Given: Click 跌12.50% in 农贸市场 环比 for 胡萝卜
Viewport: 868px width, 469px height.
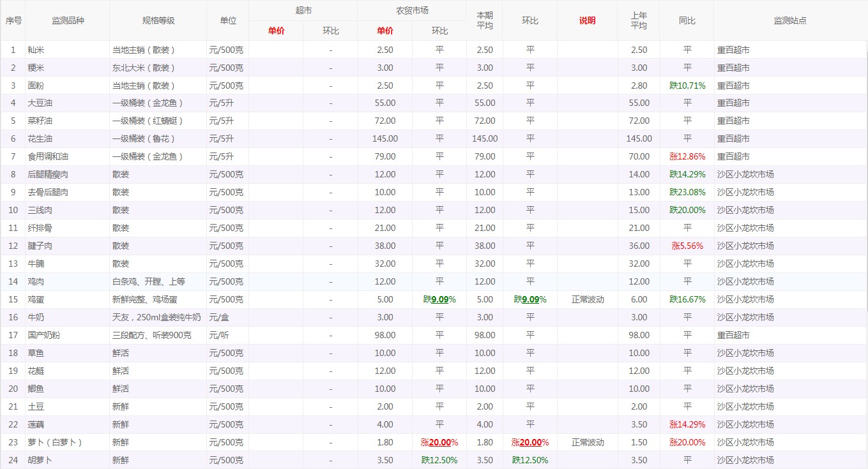Looking at the screenshot, I should coord(439,460).
